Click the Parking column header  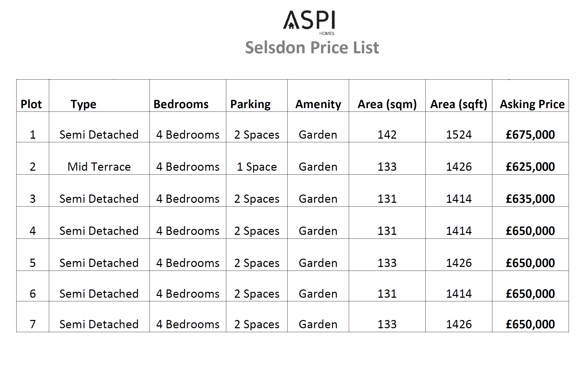coord(250,105)
